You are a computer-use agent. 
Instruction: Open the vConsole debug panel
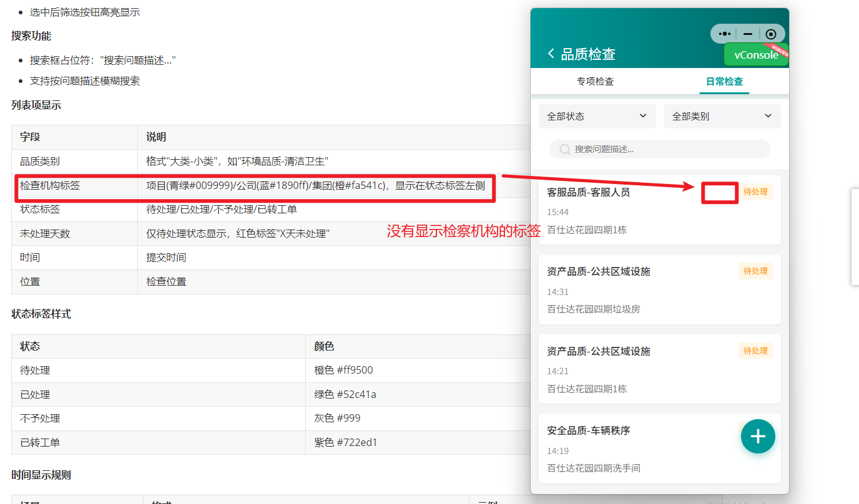(x=756, y=54)
